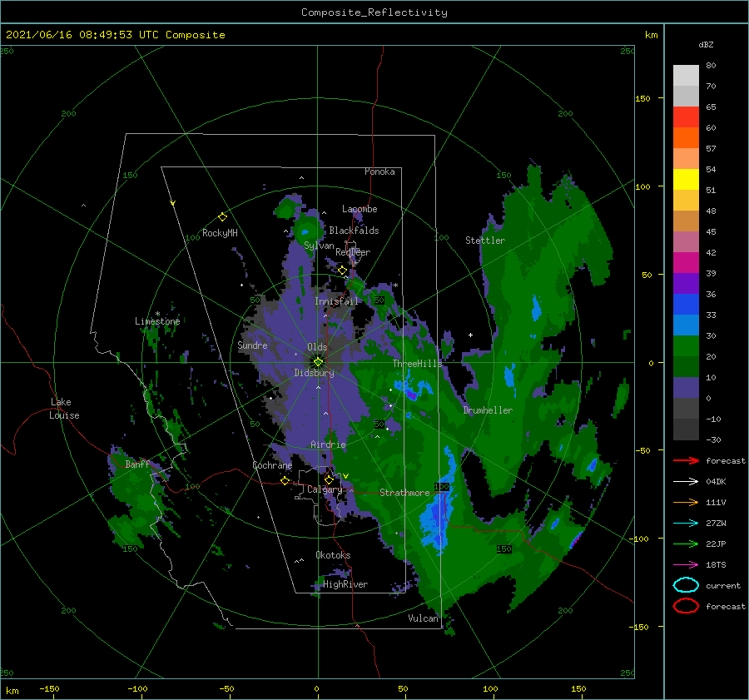
Task: Click the Sylvan label
Action: [319, 246]
